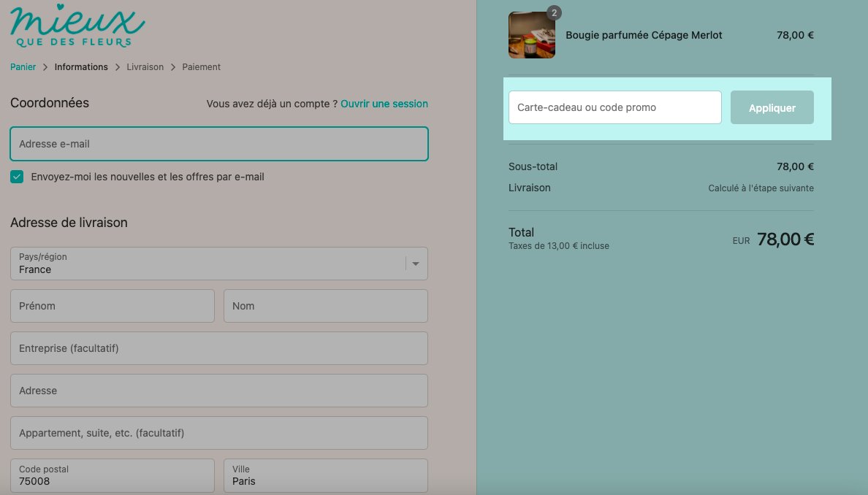
Task: Click the Mieux que des fleurs logo
Action: [x=77, y=26]
